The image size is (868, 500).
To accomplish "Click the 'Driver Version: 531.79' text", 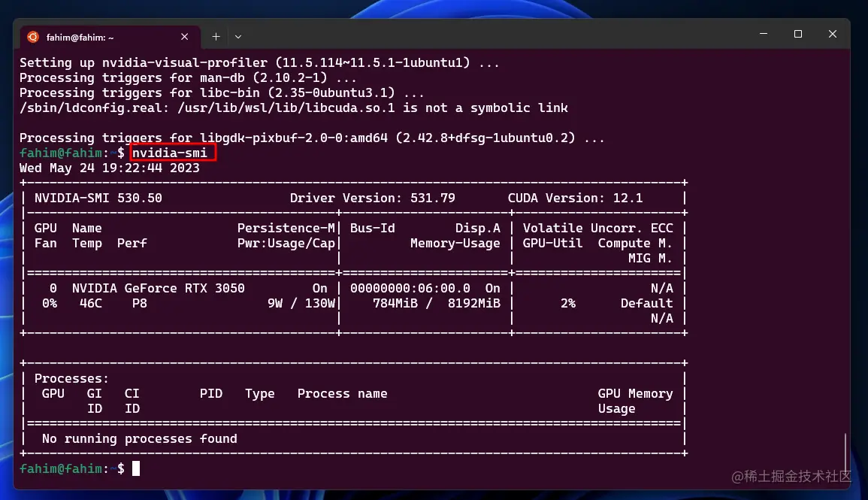I will coord(372,198).
